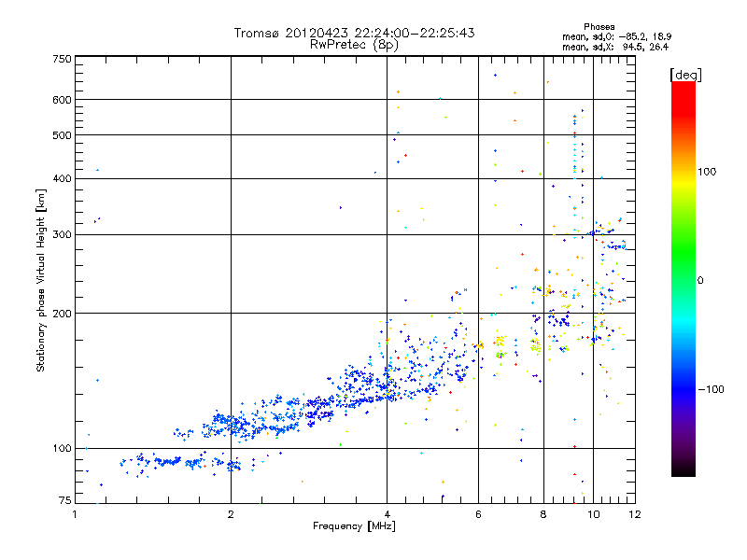Pick the black bottom of the phase colorbar
The image size is (747, 560).
point(684,471)
